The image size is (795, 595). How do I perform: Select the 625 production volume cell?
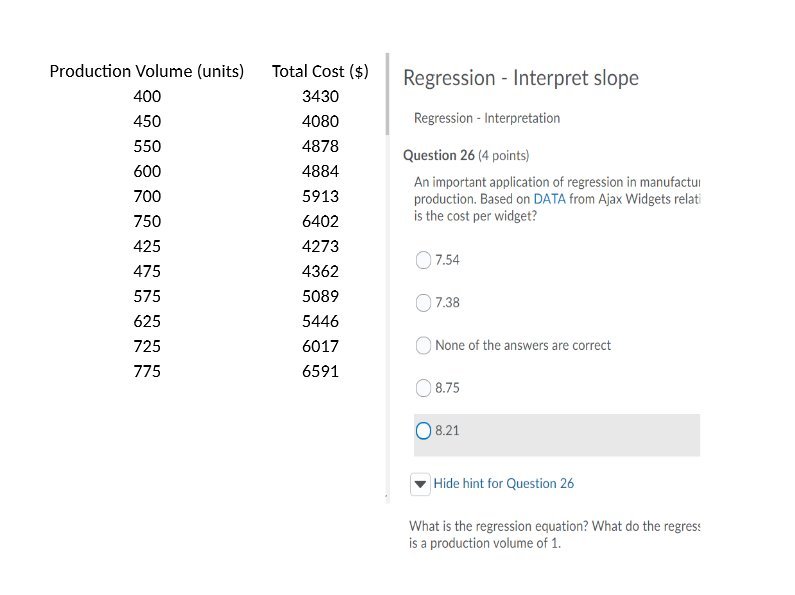(x=147, y=321)
